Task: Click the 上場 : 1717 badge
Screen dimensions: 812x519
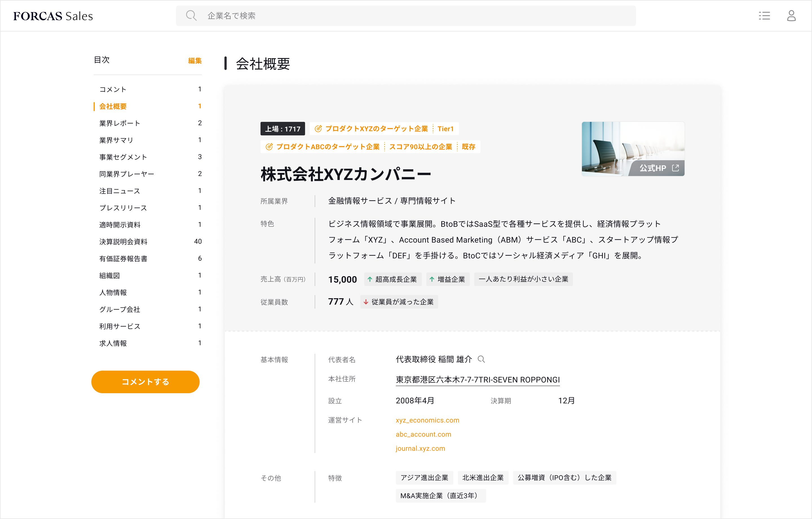Action: click(283, 129)
